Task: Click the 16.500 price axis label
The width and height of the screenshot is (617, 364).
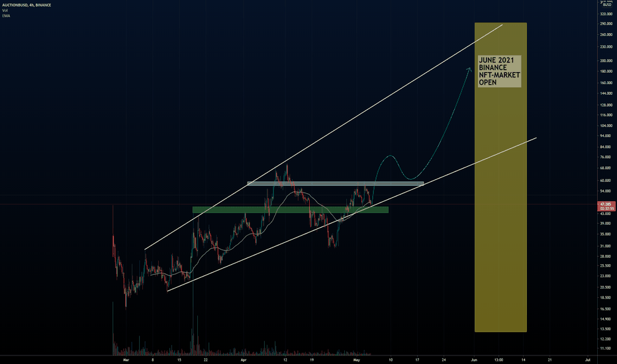Action: click(x=606, y=309)
